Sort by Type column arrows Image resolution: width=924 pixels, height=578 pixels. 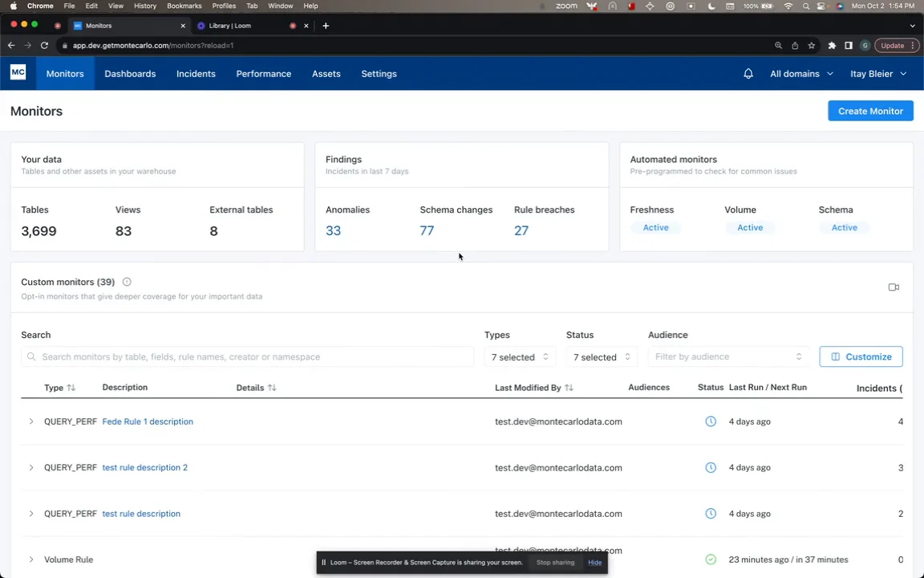coord(71,388)
